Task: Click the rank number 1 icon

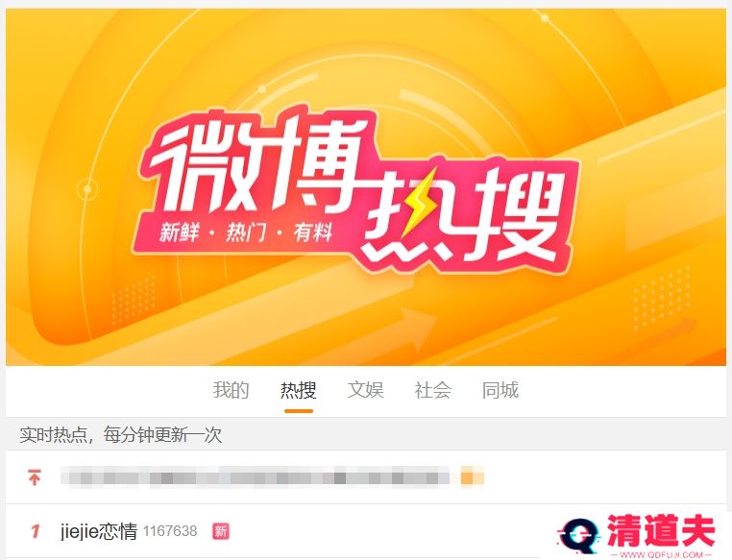Action: 35,531
